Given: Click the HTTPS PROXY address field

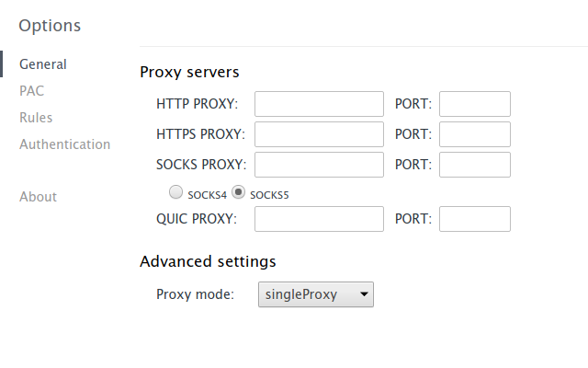Looking at the screenshot, I should (x=319, y=134).
